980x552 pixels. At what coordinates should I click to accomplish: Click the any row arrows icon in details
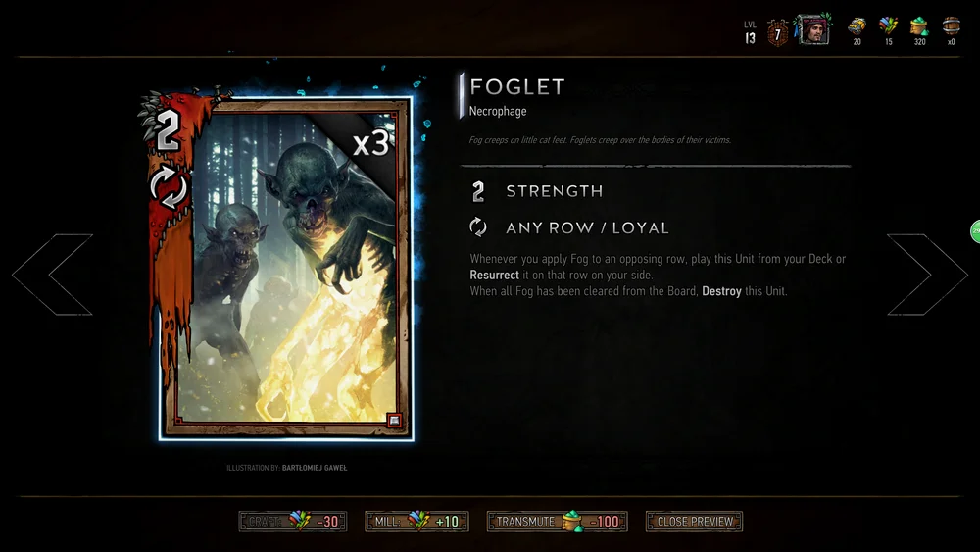478,226
